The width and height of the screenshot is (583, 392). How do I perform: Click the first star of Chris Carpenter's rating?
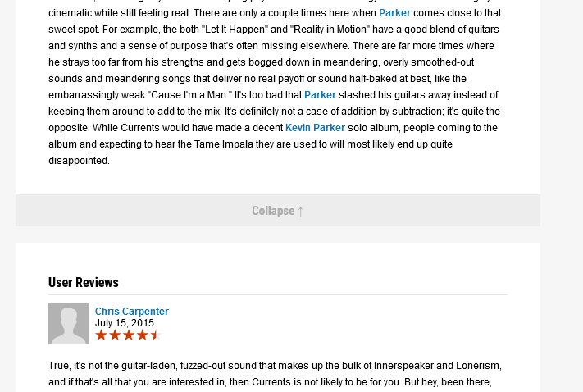101,335
